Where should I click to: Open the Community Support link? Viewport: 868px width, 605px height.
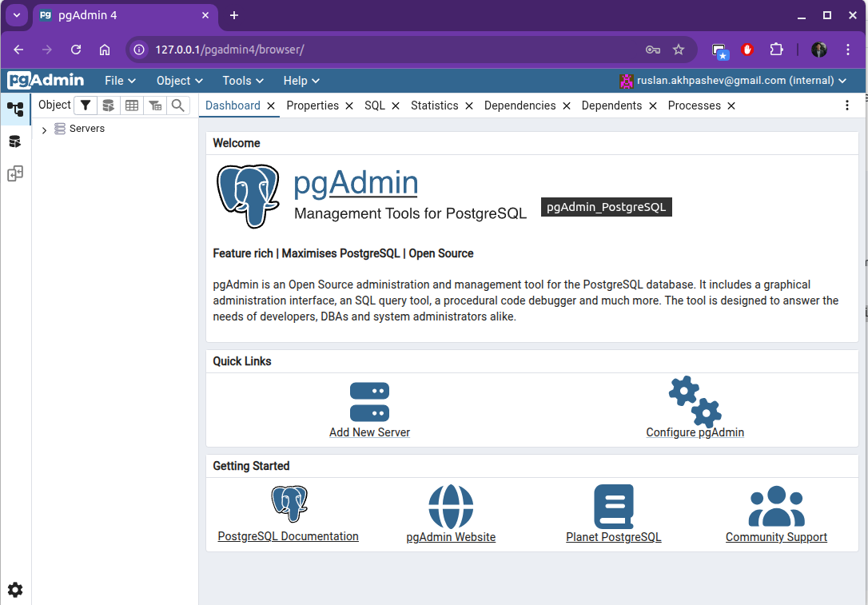(776, 537)
